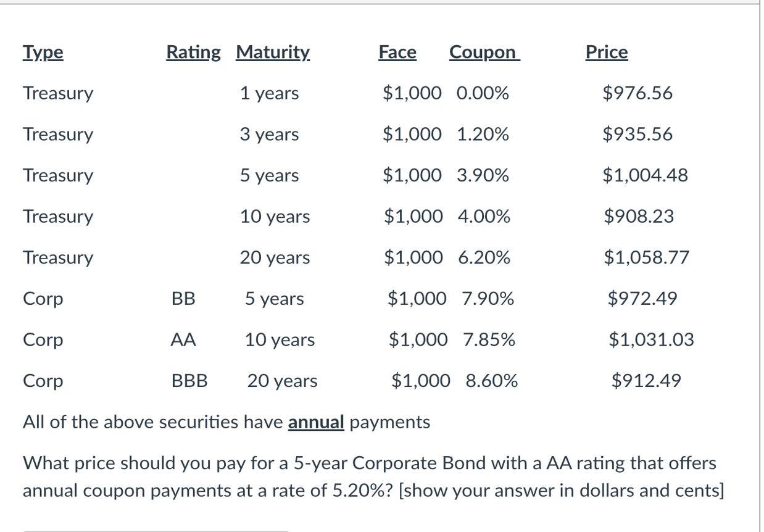
Task: Click the $1,058.77 price value
Action: (x=646, y=257)
